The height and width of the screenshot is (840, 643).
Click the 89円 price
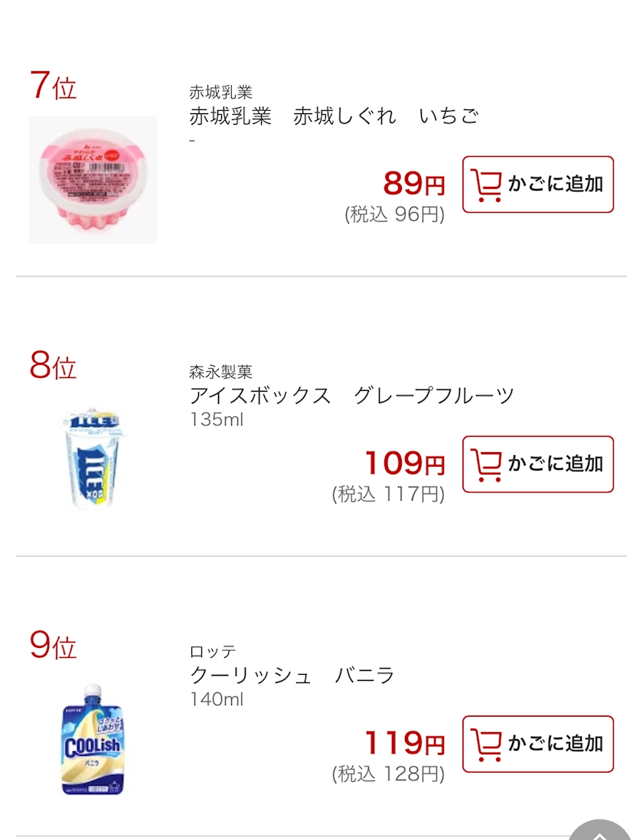pyautogui.click(x=413, y=184)
